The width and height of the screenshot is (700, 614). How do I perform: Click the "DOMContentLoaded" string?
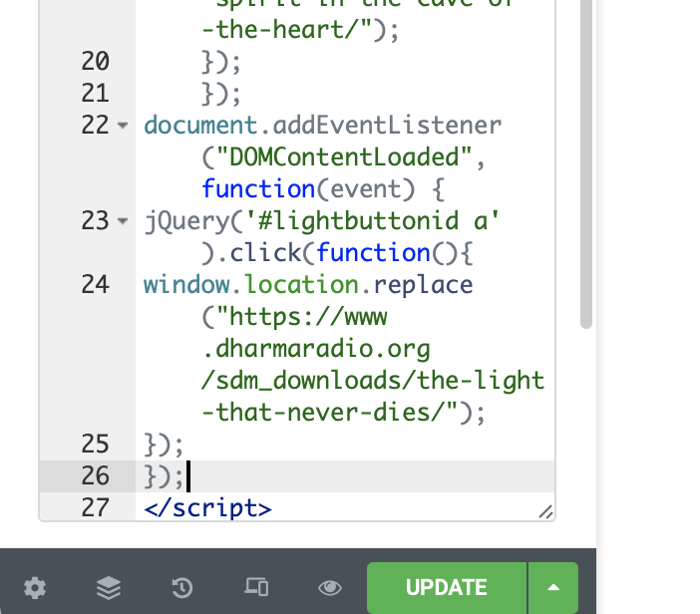click(343, 157)
